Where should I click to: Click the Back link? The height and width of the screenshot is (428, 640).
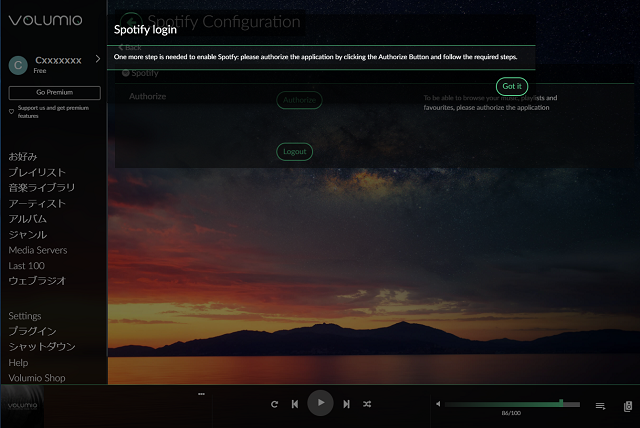click(x=130, y=47)
